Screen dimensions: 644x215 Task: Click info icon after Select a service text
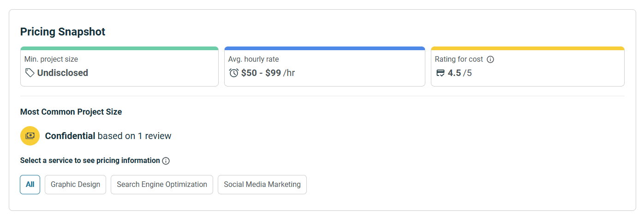point(166,161)
